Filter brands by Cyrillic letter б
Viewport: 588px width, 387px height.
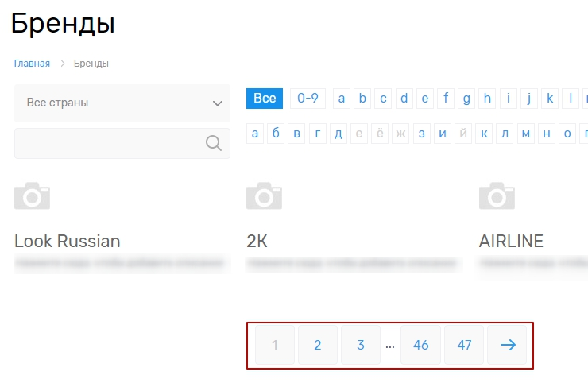click(276, 134)
